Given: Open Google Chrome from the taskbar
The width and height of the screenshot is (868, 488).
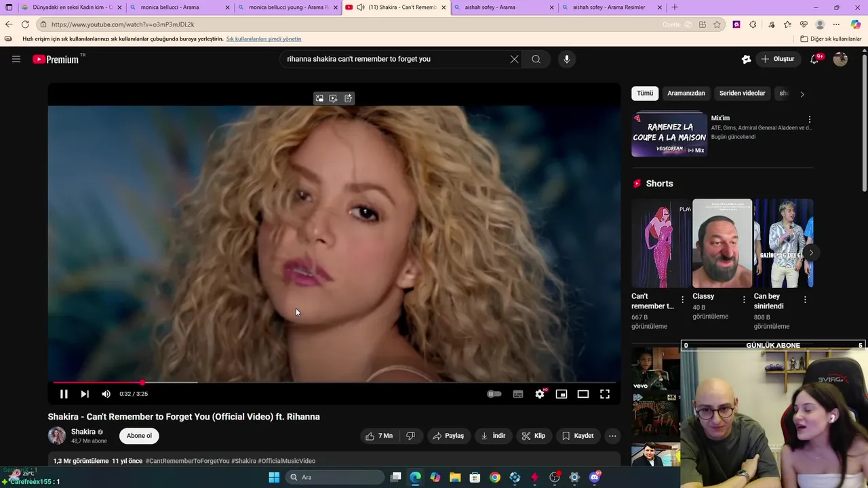Looking at the screenshot, I should 495,477.
